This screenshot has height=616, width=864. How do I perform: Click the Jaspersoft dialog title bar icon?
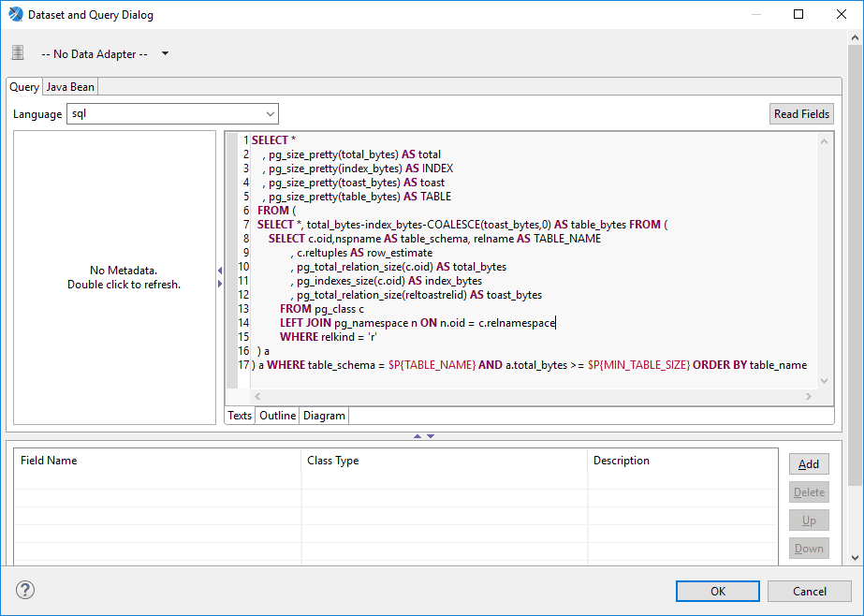click(x=16, y=14)
